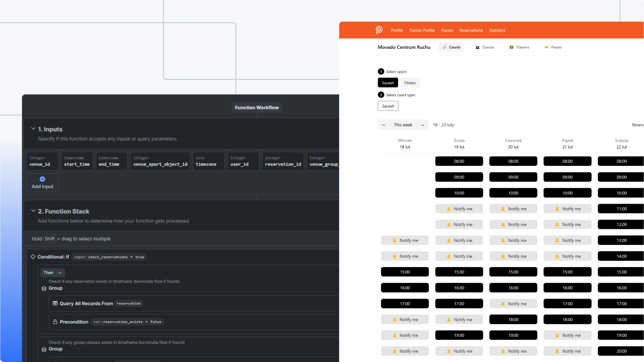Screen dimensions: 644x362
Task: Open the Statistics menu item
Action: [497, 31]
